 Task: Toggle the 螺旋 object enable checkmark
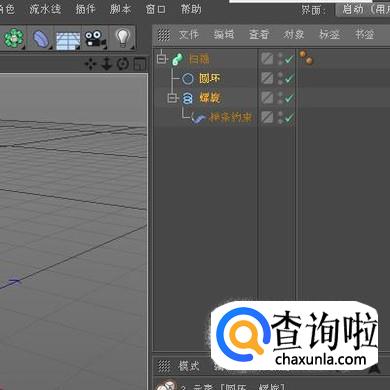pyautogui.click(x=289, y=98)
